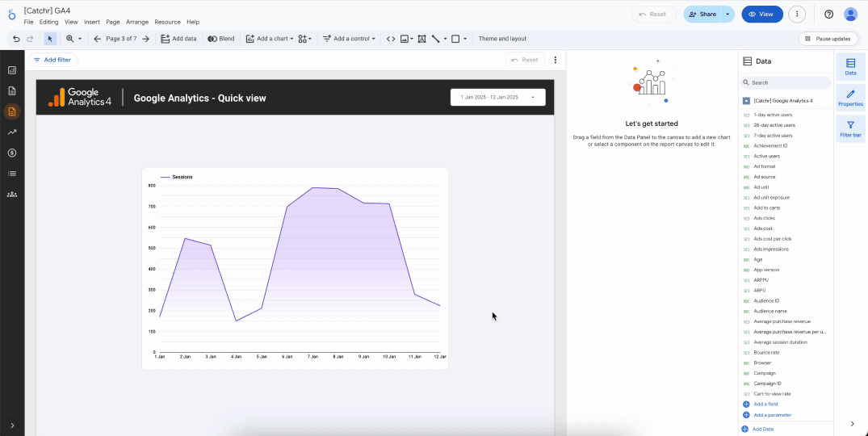Open the Resource menu
Viewport: 868px width, 436px height.
[x=168, y=22]
